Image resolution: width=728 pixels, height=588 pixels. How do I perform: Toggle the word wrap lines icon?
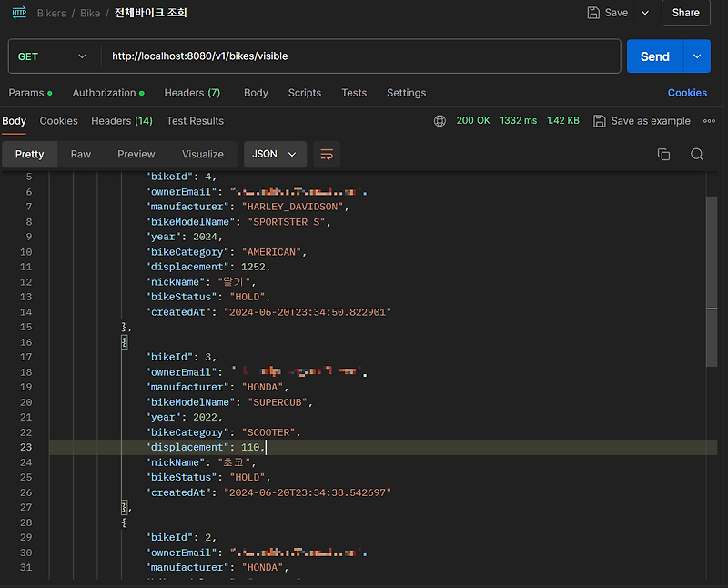327,155
